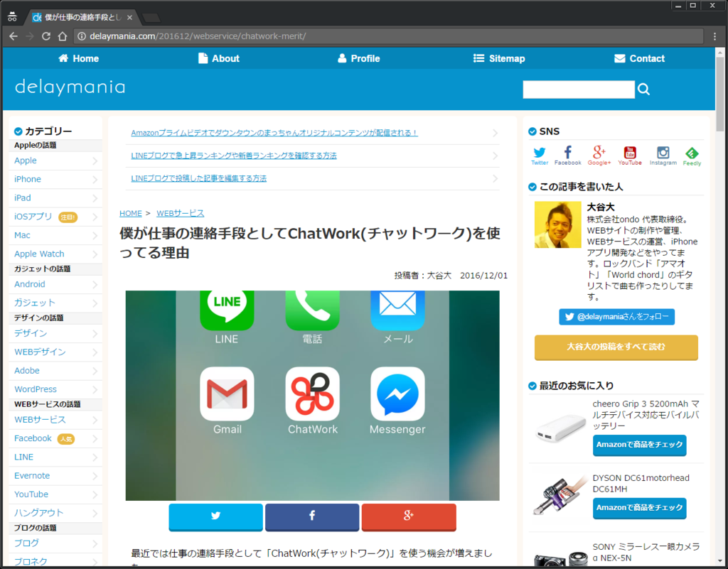Click 大谷大の投稿をすべて読む button

[x=616, y=347]
